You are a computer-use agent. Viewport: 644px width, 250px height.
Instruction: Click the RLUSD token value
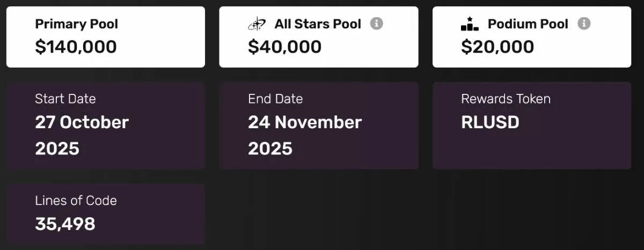point(490,122)
